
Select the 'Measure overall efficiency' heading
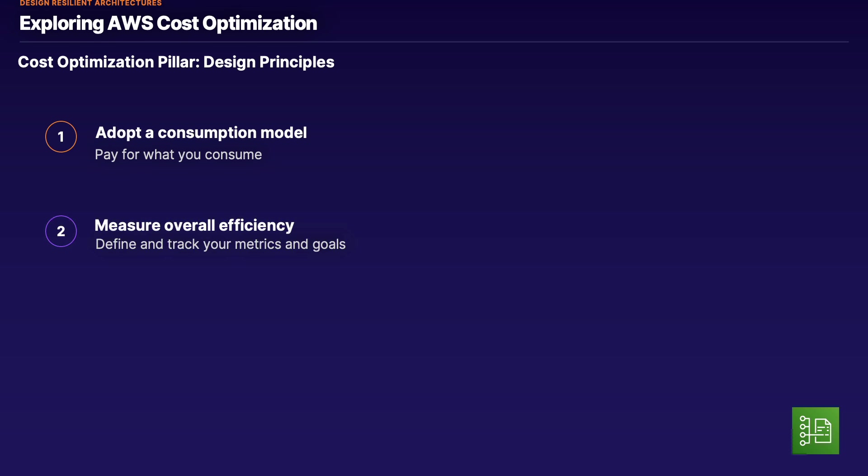(194, 225)
